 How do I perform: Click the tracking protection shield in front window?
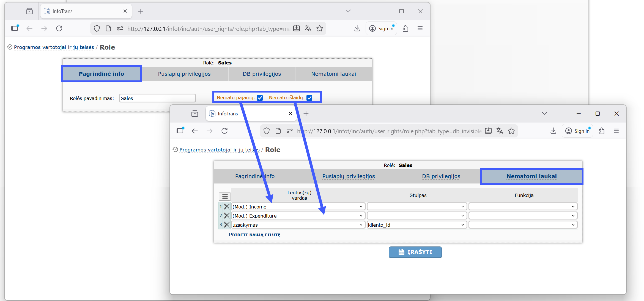pyautogui.click(x=267, y=131)
